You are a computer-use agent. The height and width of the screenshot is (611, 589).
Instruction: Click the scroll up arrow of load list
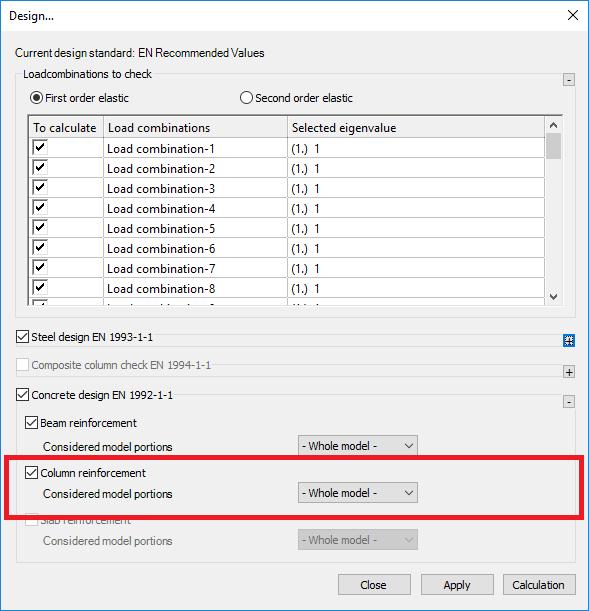point(553,125)
